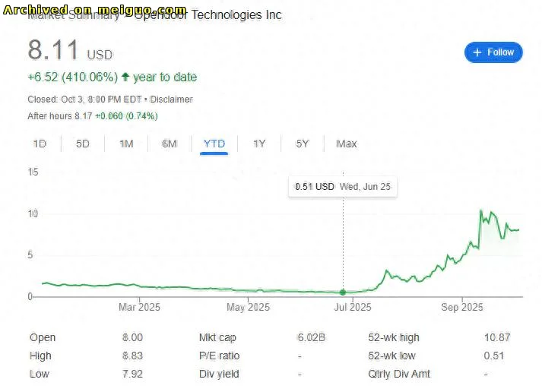Screen dimensions: 542x392
Task: Click the After hours price text
Action: [92, 116]
